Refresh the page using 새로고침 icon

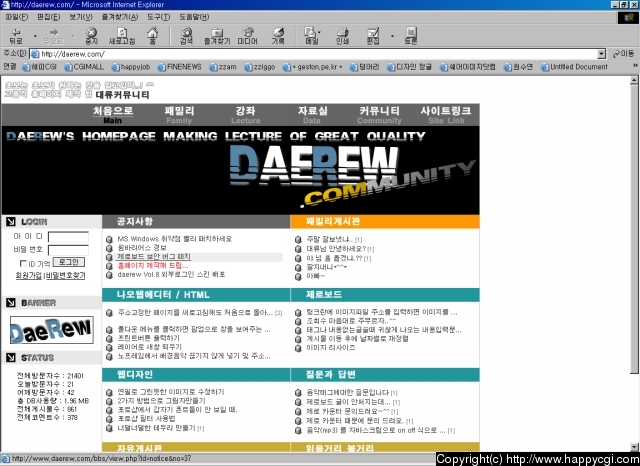click(x=122, y=36)
